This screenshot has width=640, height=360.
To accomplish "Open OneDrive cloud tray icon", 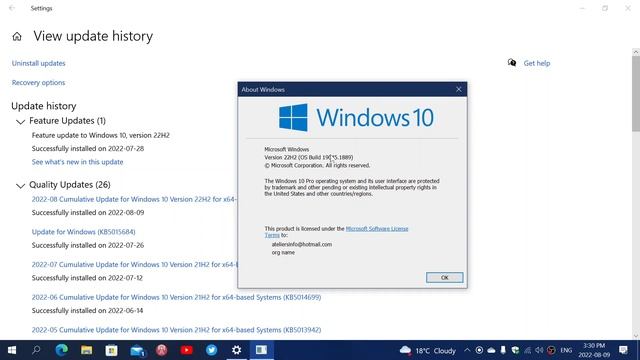I will point(491,350).
